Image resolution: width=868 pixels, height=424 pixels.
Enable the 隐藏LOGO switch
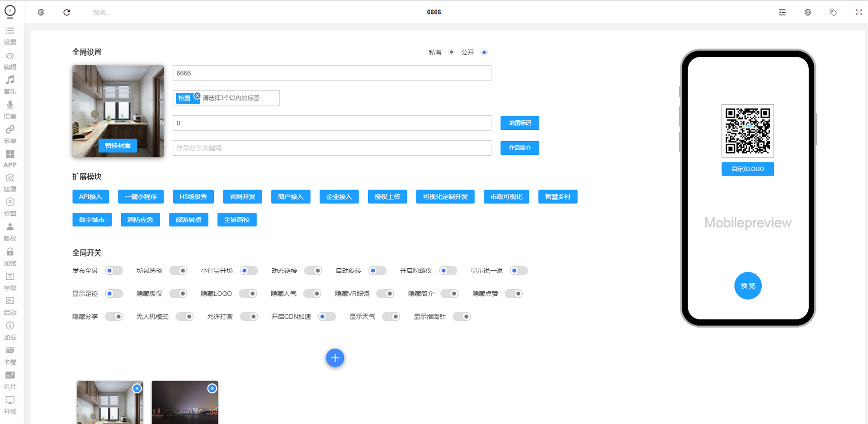click(248, 294)
